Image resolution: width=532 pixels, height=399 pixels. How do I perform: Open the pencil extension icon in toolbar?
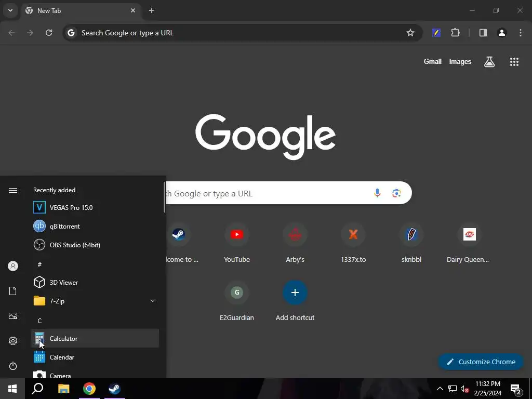click(x=436, y=33)
